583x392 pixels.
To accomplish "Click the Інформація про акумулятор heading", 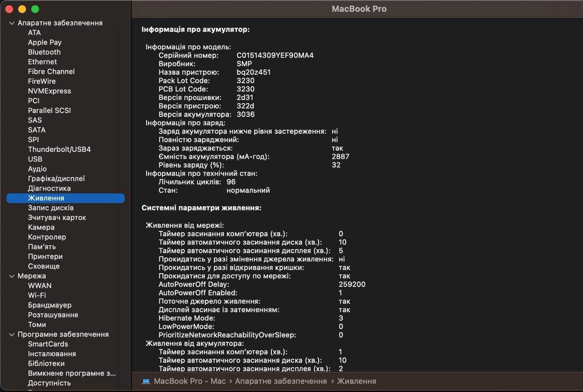I will 196,30.
